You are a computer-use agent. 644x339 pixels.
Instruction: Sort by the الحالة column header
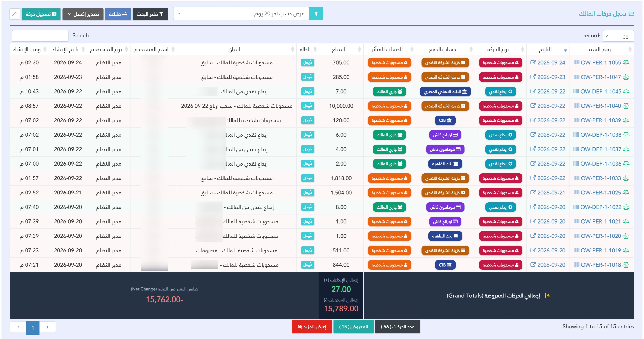click(x=308, y=50)
